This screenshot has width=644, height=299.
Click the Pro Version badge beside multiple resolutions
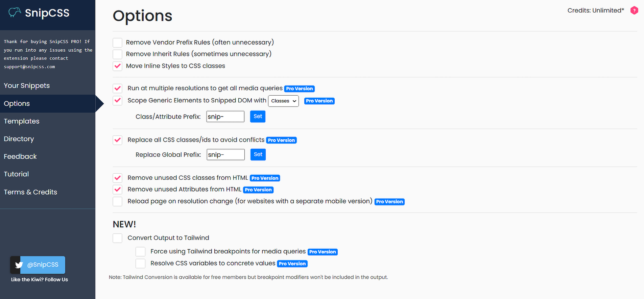click(299, 89)
